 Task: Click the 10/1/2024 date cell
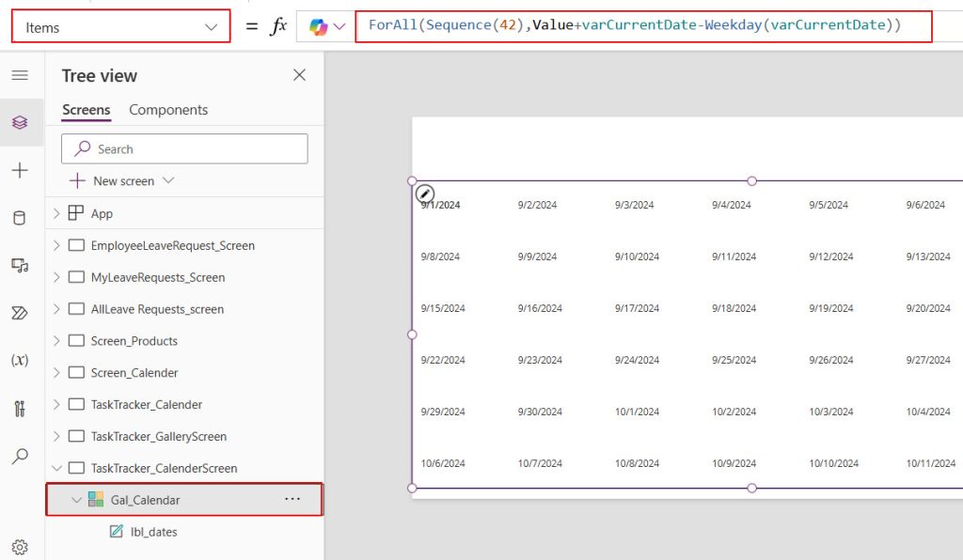(637, 412)
